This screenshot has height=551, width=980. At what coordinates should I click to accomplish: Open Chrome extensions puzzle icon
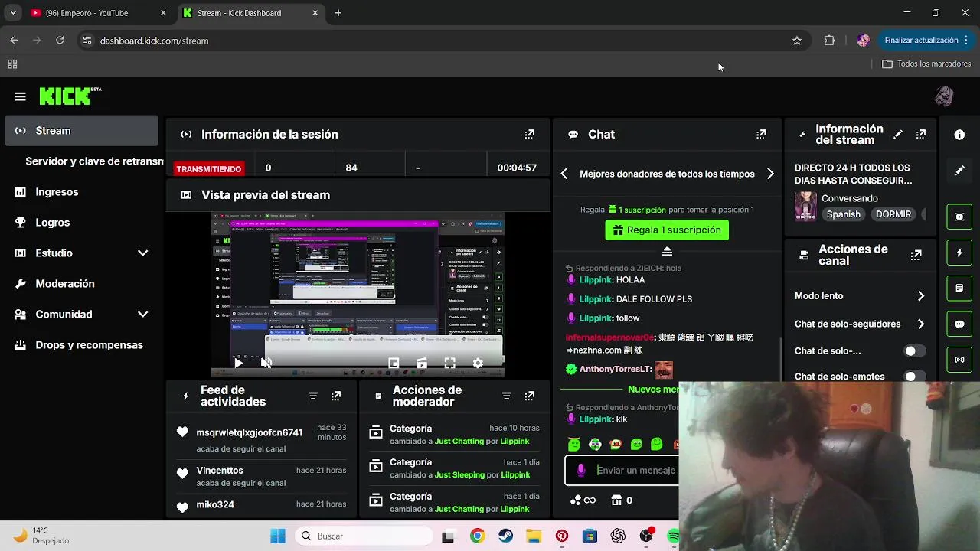[x=829, y=41]
